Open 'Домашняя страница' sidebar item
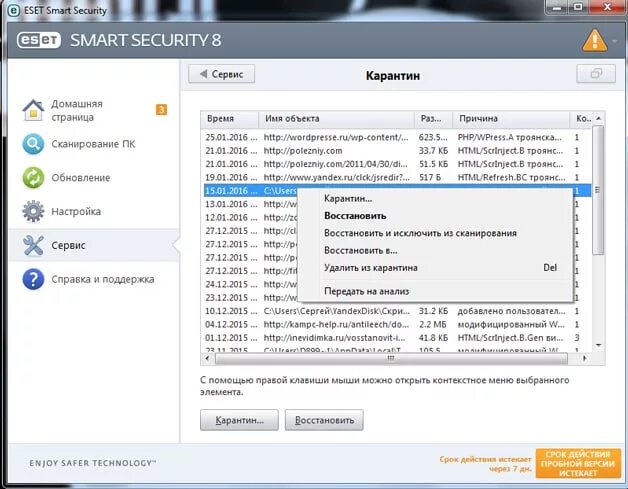 [94, 111]
